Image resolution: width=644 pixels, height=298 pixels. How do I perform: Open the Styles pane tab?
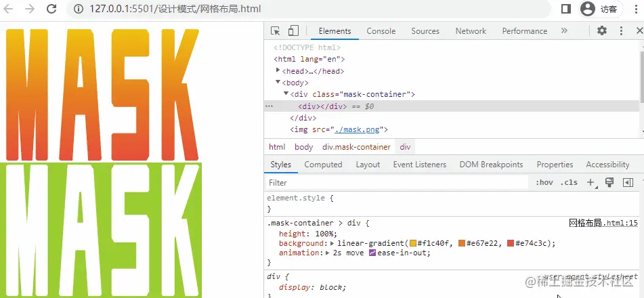(280, 165)
